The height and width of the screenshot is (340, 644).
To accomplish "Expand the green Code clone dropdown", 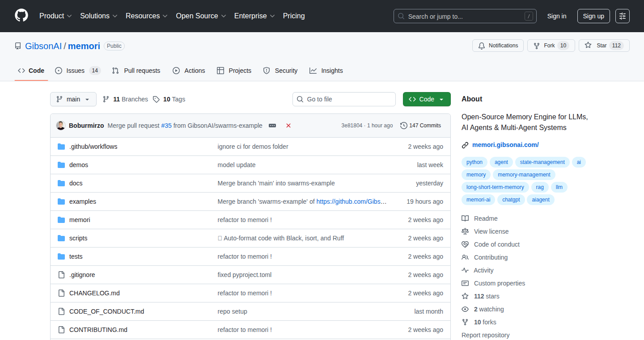I will (x=427, y=99).
